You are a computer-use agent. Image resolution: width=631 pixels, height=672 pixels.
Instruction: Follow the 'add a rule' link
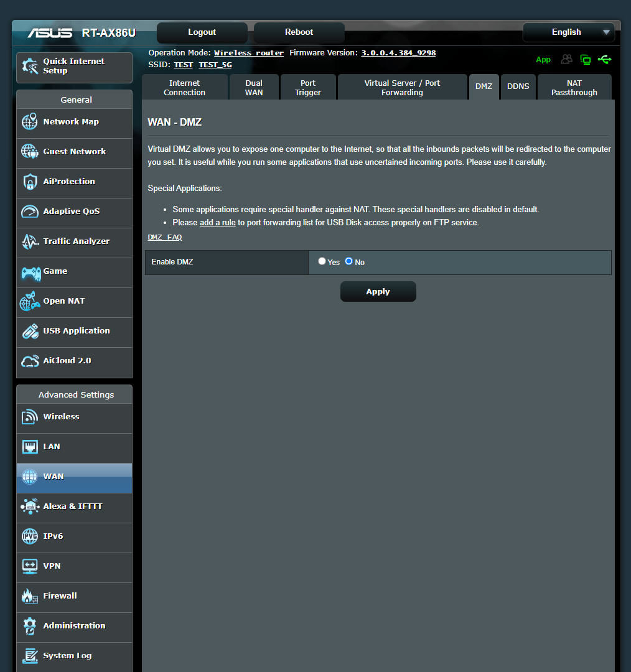pyautogui.click(x=217, y=222)
